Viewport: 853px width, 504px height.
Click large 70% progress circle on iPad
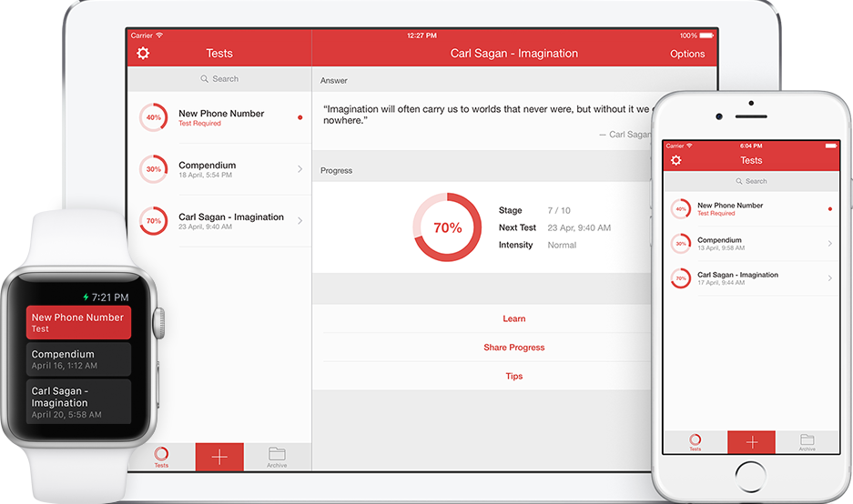pos(447,227)
